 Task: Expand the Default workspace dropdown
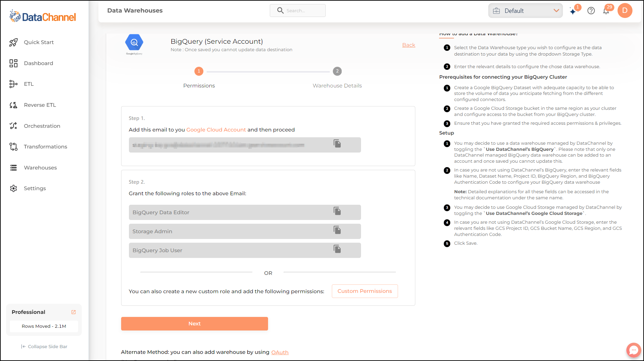tap(526, 11)
